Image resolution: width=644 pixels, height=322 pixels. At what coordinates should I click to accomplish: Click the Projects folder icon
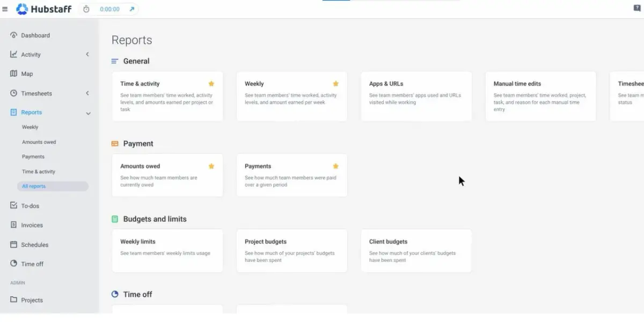[x=14, y=299]
